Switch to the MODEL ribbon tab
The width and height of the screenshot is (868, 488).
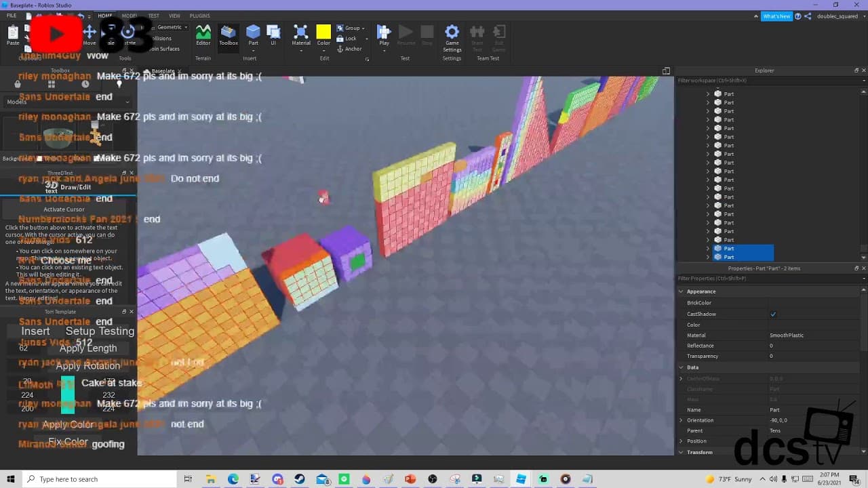pos(129,16)
